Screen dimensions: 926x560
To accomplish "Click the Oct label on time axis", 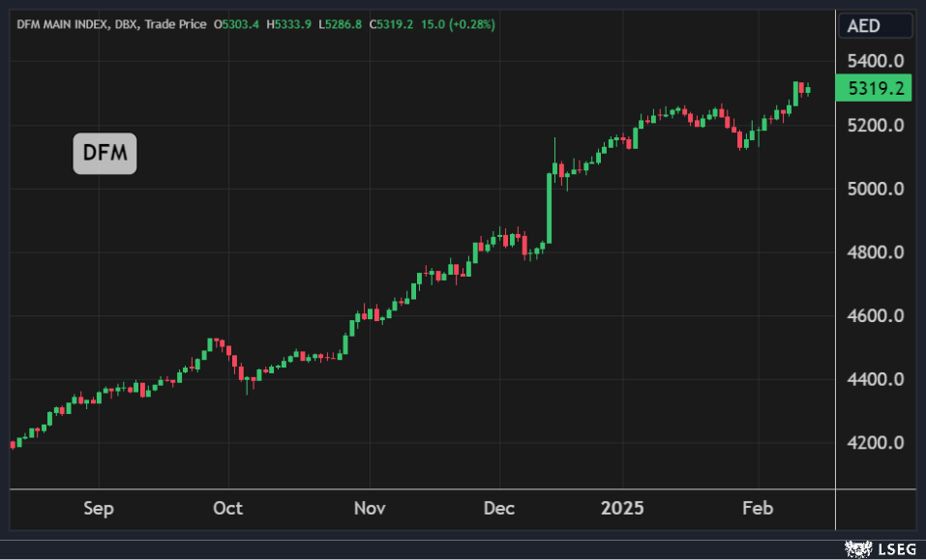I will click(x=228, y=509).
